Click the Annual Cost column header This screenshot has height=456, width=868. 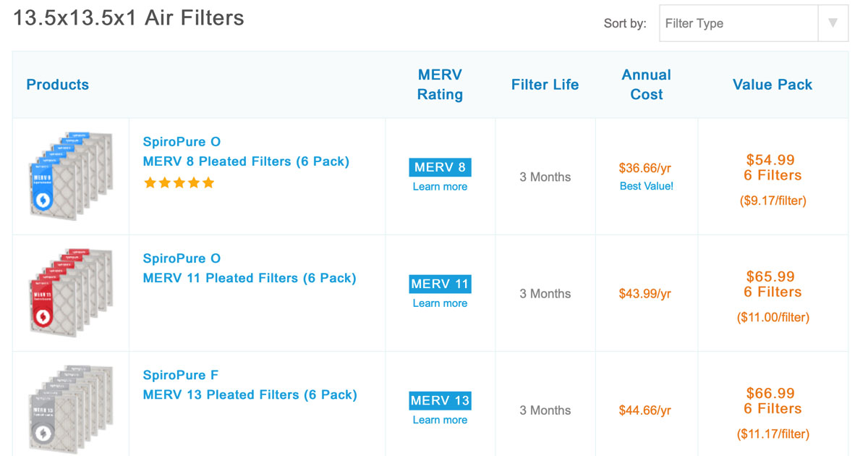tap(647, 85)
